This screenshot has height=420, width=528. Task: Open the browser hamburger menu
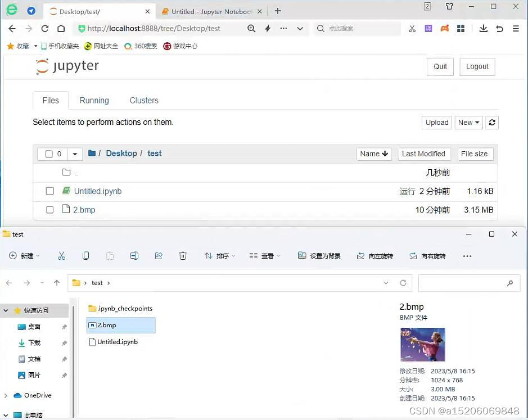click(x=516, y=29)
